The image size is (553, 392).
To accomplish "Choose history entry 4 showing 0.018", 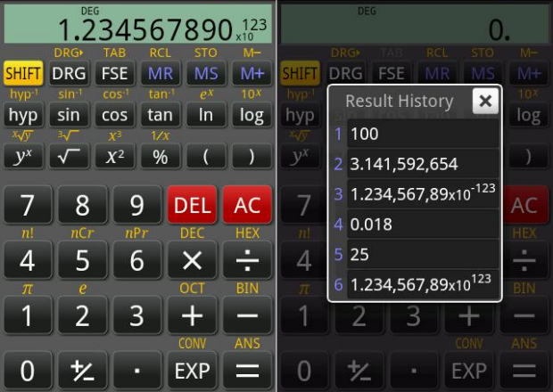I will tap(421, 225).
